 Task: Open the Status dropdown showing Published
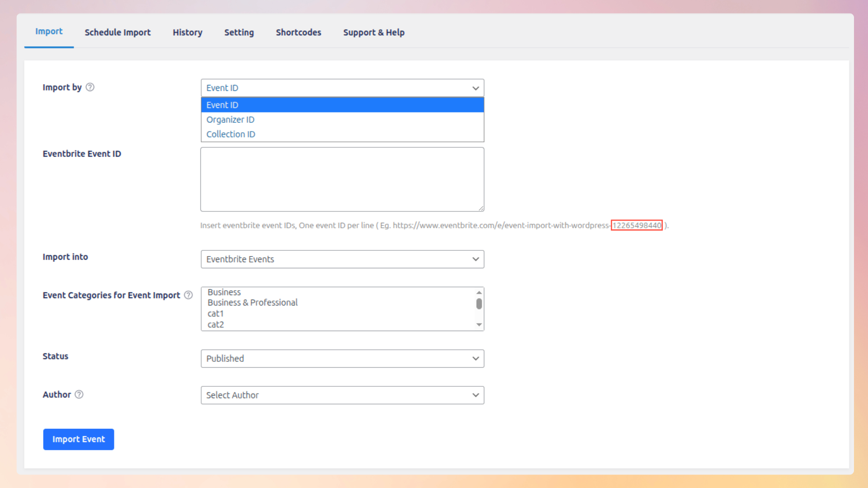click(x=342, y=358)
